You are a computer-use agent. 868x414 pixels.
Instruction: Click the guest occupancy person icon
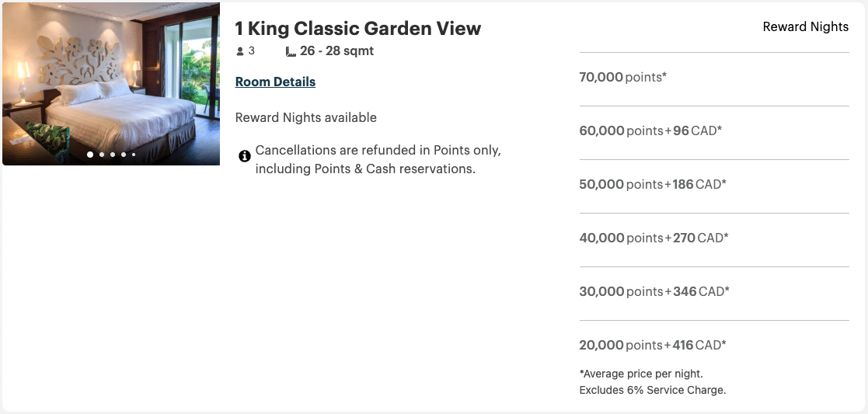click(x=240, y=52)
